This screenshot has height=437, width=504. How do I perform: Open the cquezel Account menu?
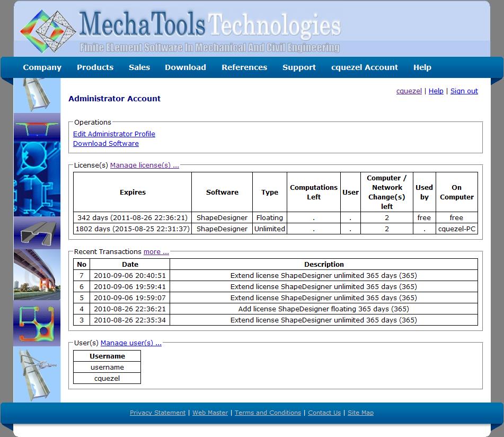click(x=365, y=67)
